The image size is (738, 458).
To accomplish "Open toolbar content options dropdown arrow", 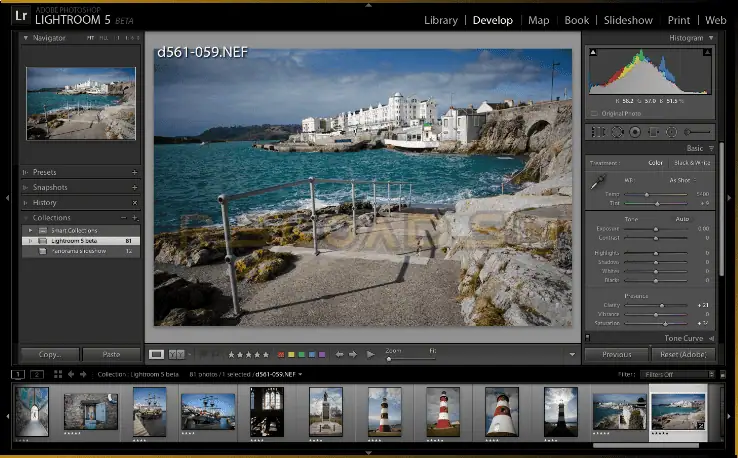I will (572, 354).
